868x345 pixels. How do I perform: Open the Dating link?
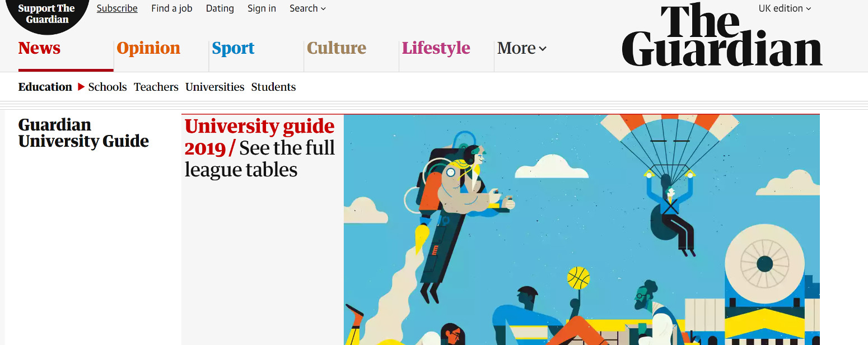coord(220,8)
